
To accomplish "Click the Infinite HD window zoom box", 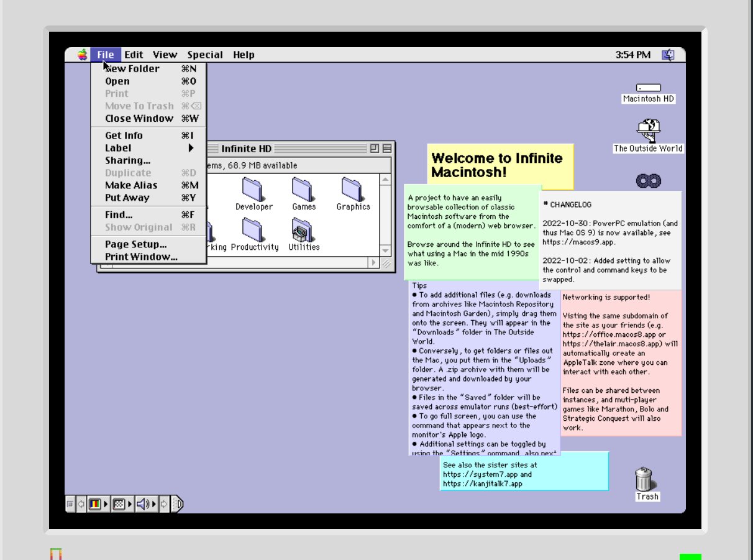I will click(x=375, y=149).
